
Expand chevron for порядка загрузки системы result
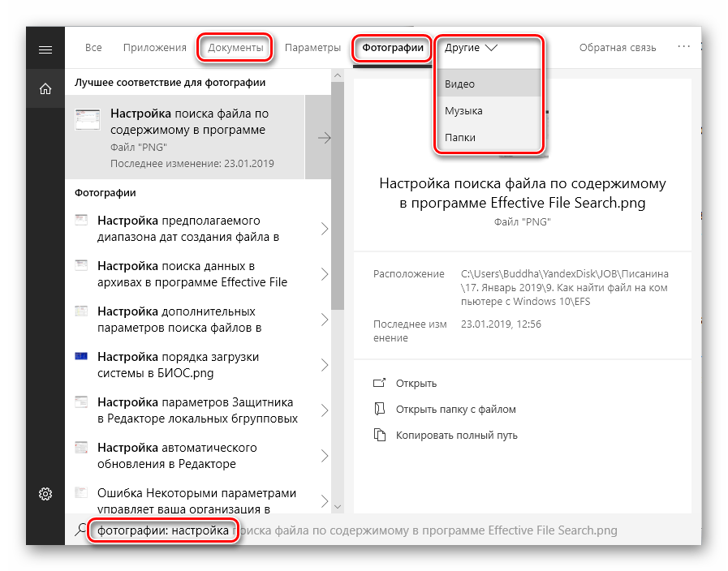[324, 364]
